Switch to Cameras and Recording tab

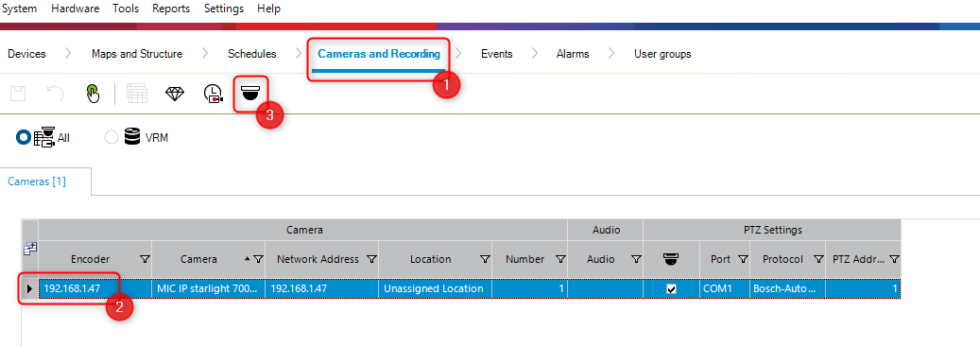pos(379,54)
